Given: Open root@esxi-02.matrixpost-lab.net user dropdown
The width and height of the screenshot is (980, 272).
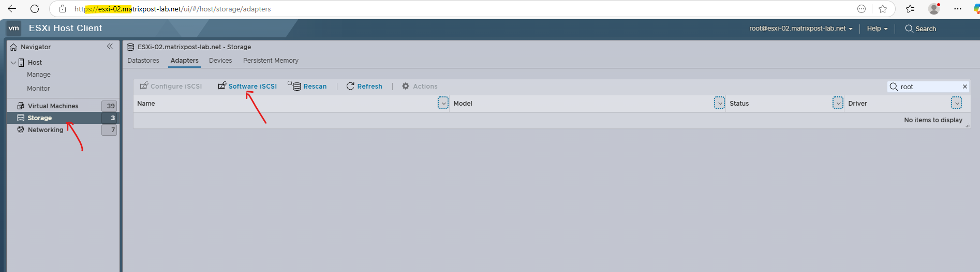Looking at the screenshot, I should 800,28.
